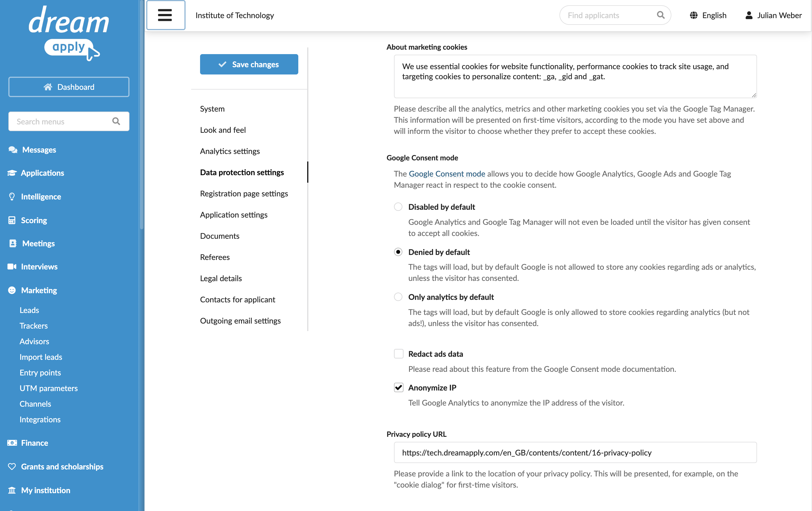Click the Applications graduation cap icon
This screenshot has height=511, width=812.
coord(12,173)
